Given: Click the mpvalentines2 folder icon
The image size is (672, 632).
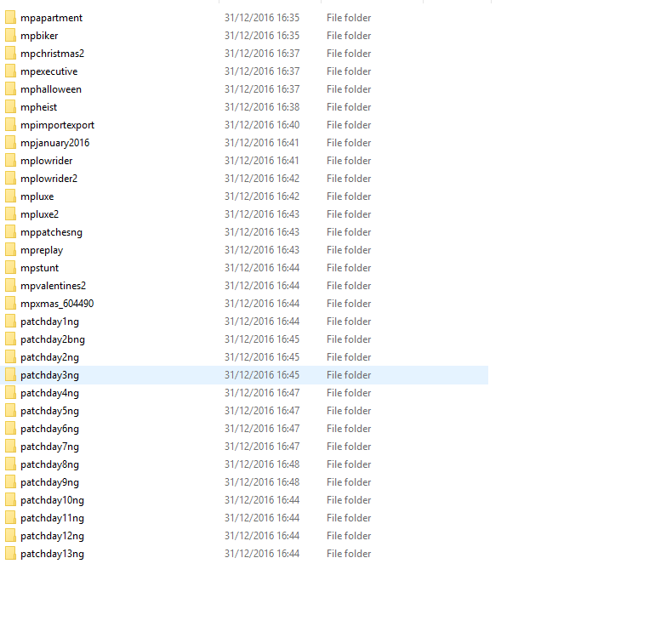Looking at the screenshot, I should pyautogui.click(x=11, y=285).
